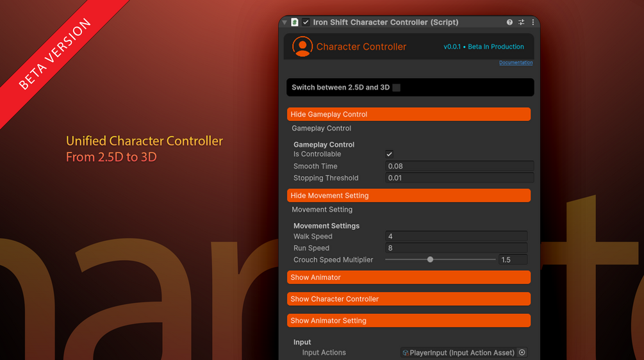Click Hide Gameplay Control button

409,114
